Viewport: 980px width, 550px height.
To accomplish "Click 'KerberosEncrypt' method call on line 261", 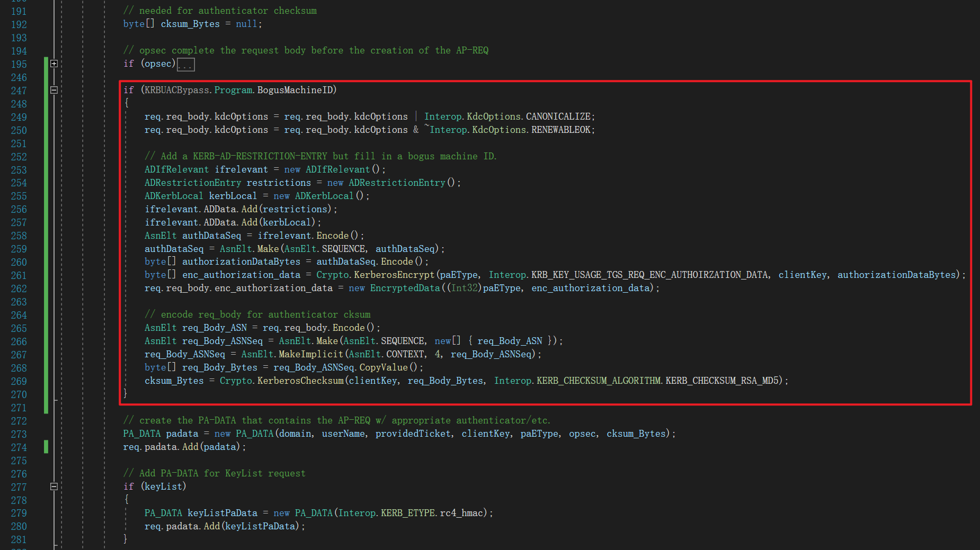I will tap(394, 275).
